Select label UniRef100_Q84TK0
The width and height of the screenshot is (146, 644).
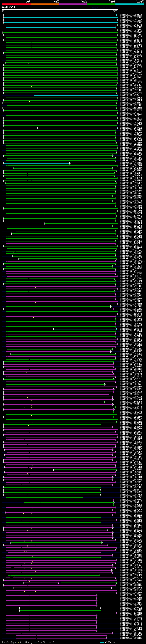pyautogui.click(x=131, y=103)
